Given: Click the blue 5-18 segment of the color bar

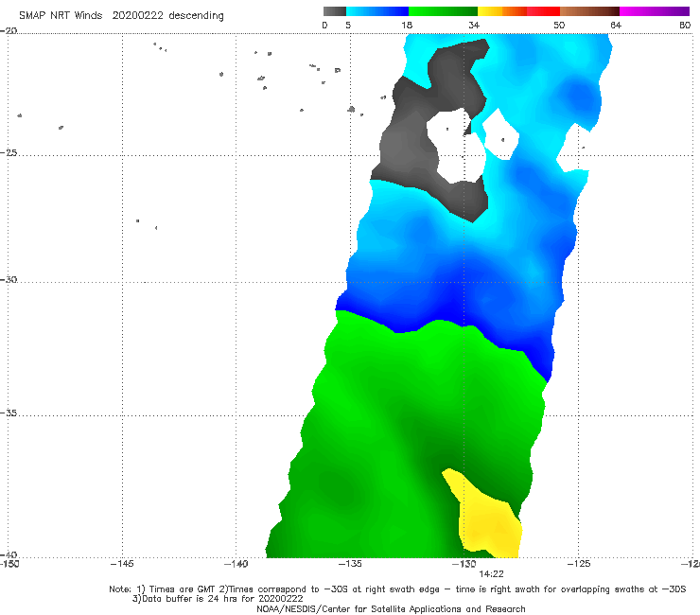Looking at the screenshot, I should click(377, 11).
